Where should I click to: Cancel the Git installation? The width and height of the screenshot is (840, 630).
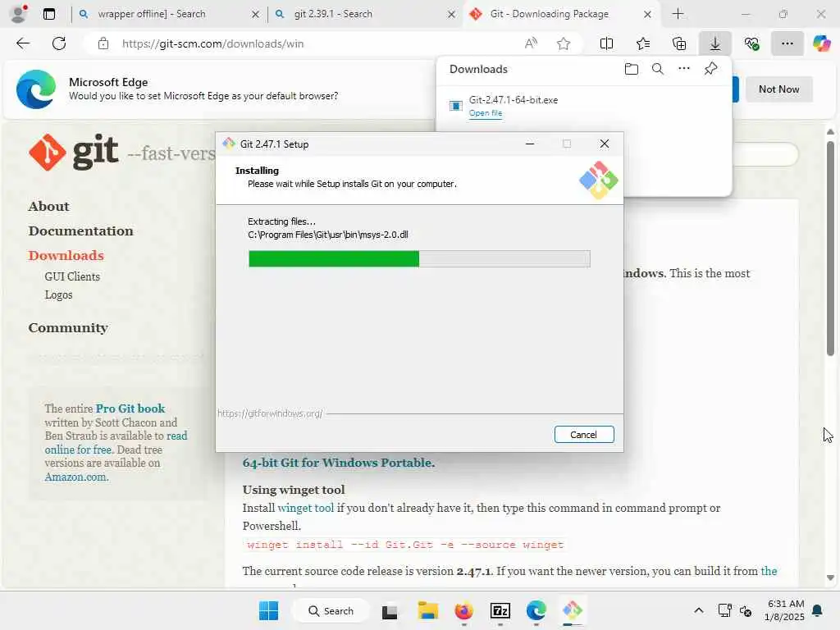tap(584, 435)
